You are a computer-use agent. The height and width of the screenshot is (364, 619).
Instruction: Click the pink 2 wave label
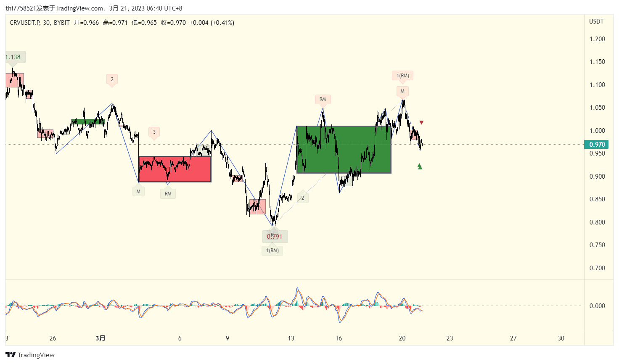112,79
